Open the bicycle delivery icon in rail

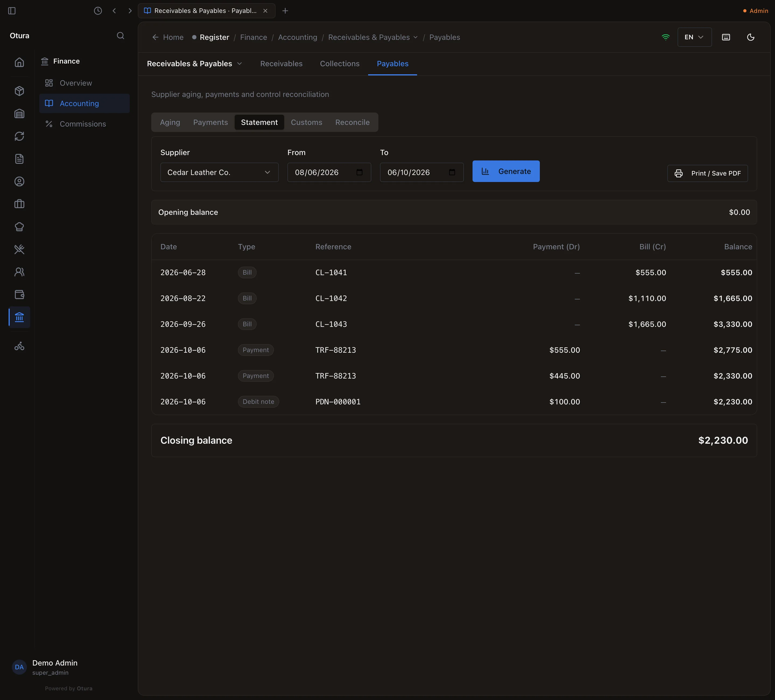pyautogui.click(x=19, y=346)
